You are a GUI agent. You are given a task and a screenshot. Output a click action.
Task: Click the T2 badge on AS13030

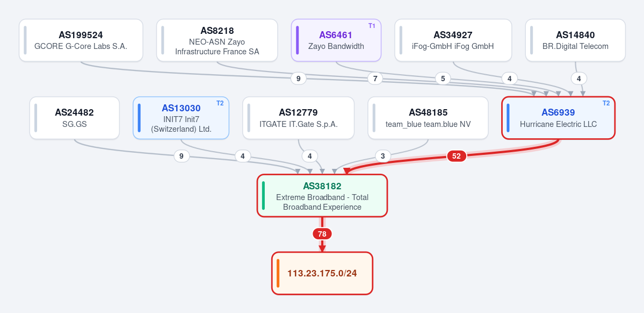click(220, 103)
